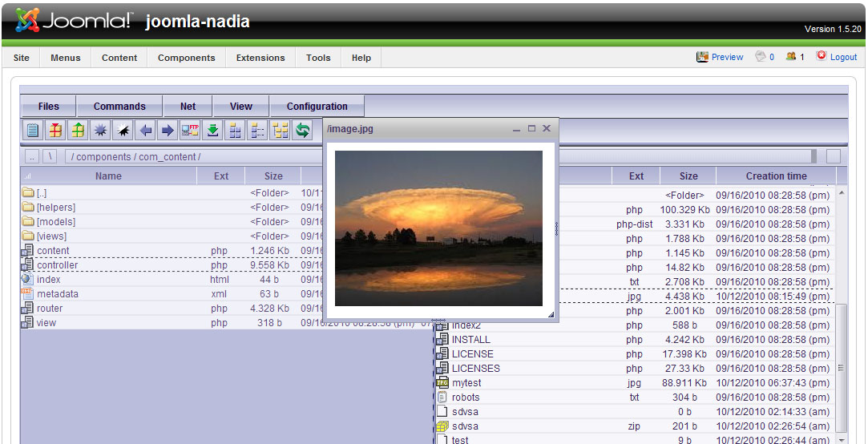Click the notepad view-file toolbar icon
This screenshot has width=868, height=444.
tap(32, 130)
